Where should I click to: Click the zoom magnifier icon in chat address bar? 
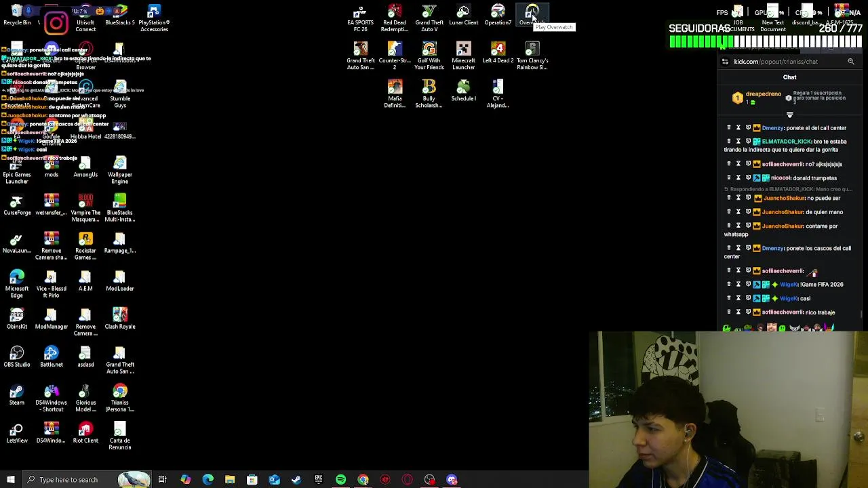(x=851, y=62)
